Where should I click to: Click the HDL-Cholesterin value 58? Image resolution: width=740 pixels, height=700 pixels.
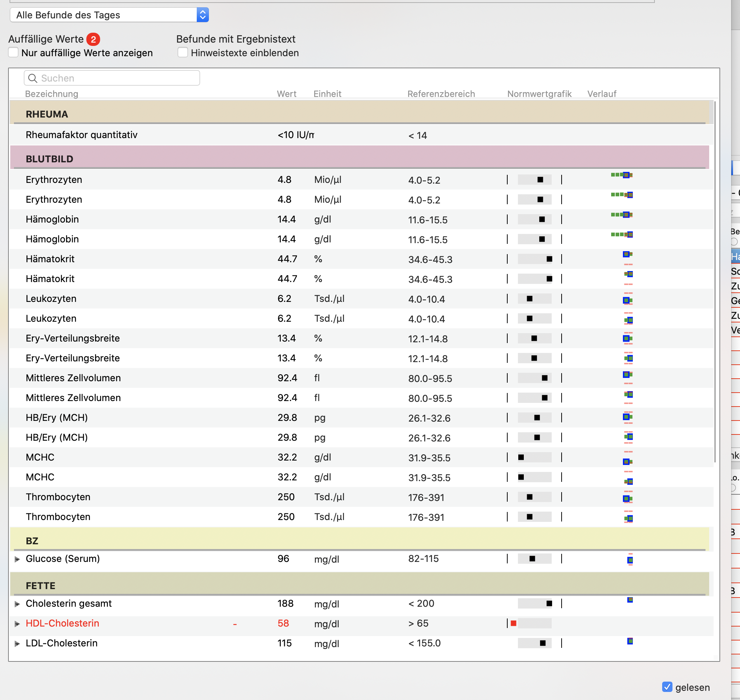[x=283, y=623]
